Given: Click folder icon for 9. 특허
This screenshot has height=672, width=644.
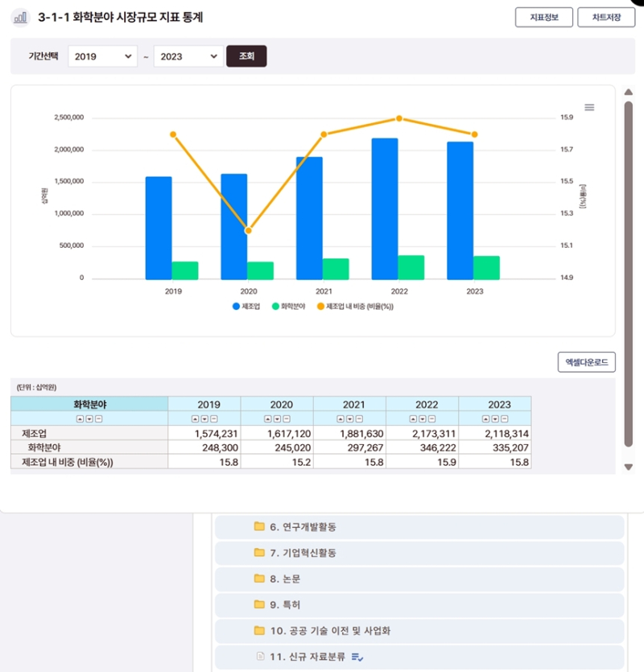Looking at the screenshot, I should (x=259, y=604).
